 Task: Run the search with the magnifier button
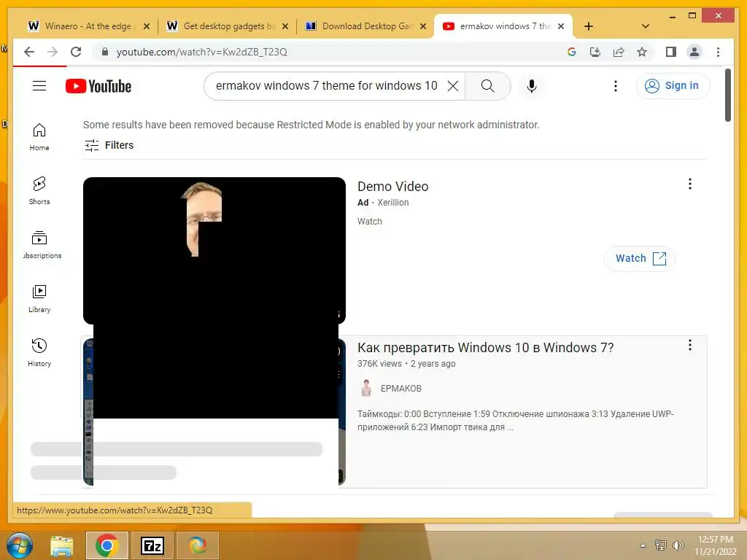coord(488,86)
